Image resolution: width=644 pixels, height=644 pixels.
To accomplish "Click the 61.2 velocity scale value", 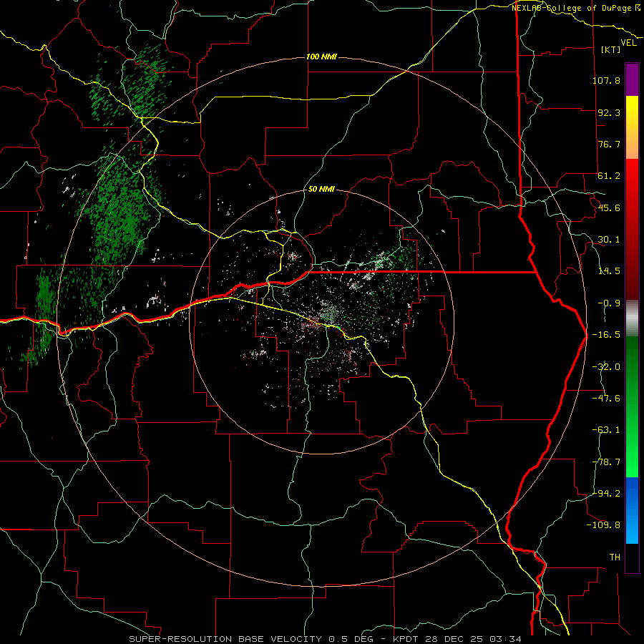I will (x=609, y=176).
